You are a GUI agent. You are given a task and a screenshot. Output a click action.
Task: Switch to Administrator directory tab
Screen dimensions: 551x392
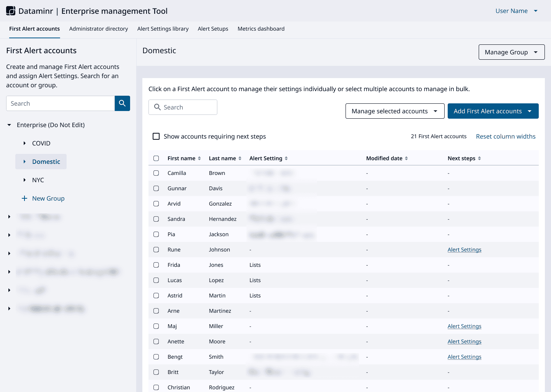coord(99,29)
